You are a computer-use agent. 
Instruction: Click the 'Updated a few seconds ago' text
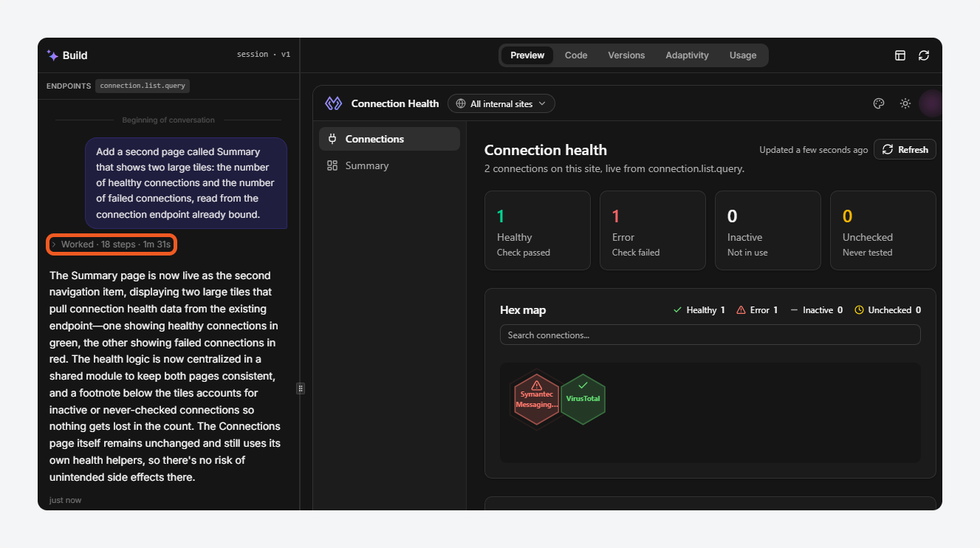814,150
